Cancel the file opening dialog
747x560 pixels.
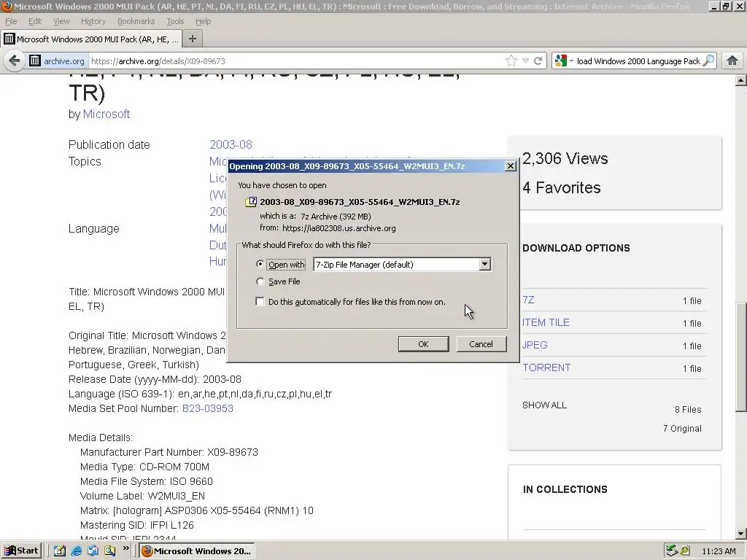point(481,344)
